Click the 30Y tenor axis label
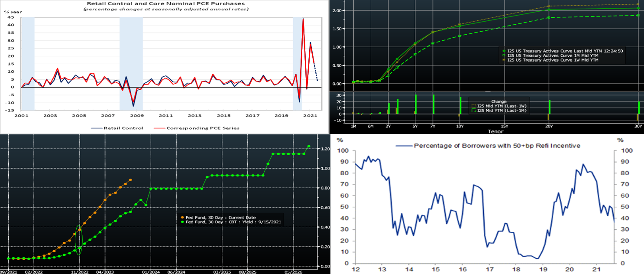The image size is (644, 274). (x=638, y=126)
